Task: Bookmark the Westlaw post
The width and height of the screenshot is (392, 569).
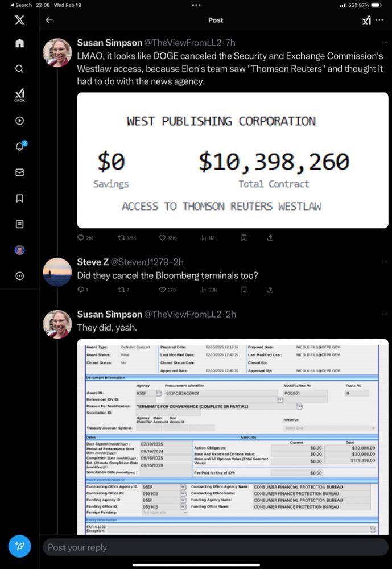Action: [244, 238]
